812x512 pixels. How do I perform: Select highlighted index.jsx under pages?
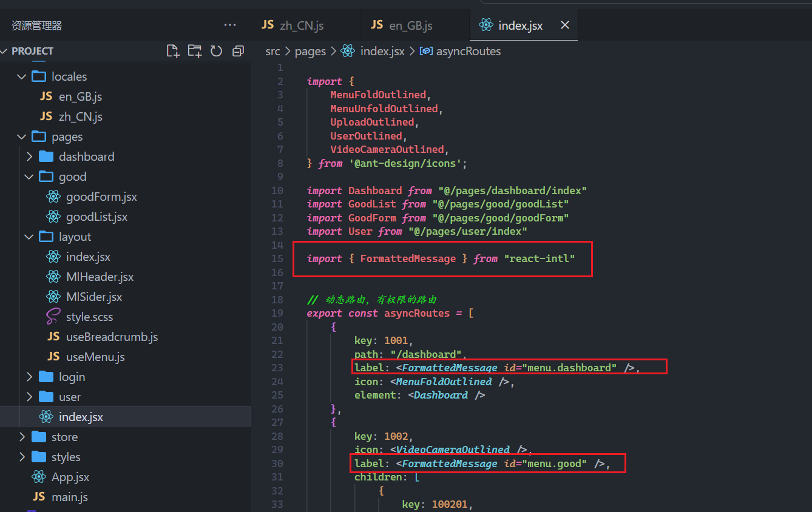[126, 417]
